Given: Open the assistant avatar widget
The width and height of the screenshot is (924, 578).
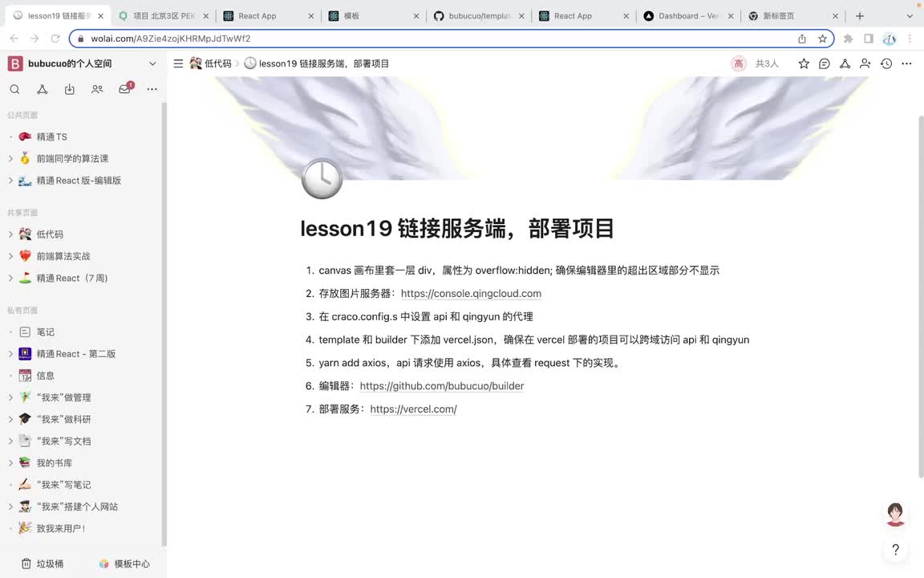Looking at the screenshot, I should coord(895,514).
